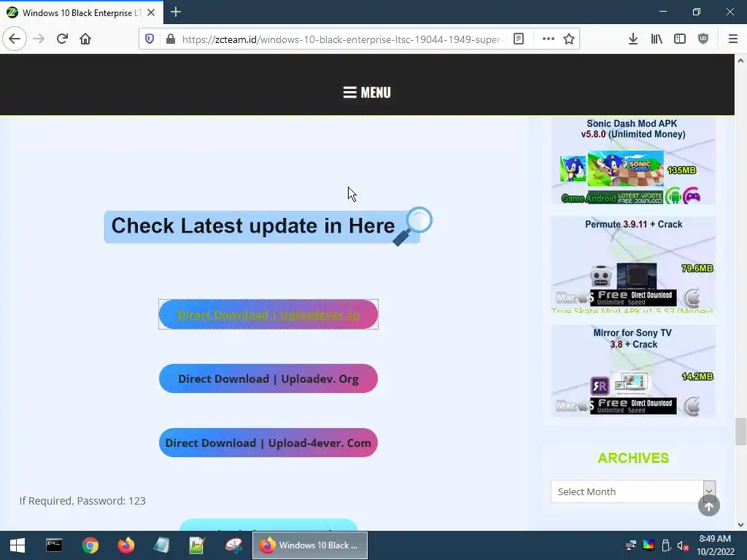This screenshot has height=560, width=747.
Task: Open the clock showing 8:49 AM
Action: coord(715,545)
